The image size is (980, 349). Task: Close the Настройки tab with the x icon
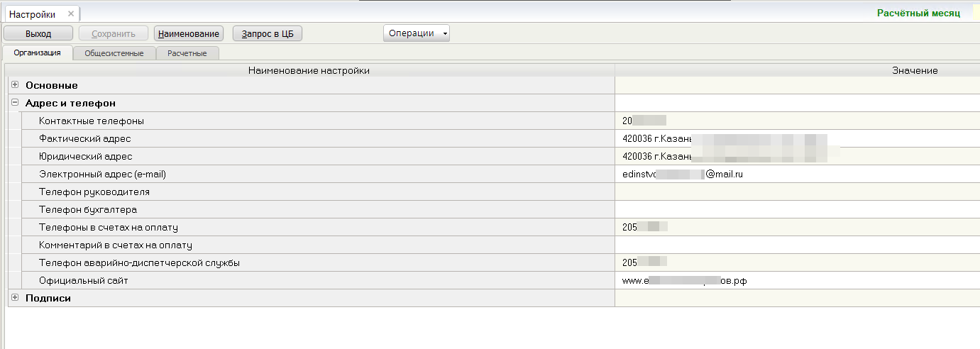pos(71,14)
